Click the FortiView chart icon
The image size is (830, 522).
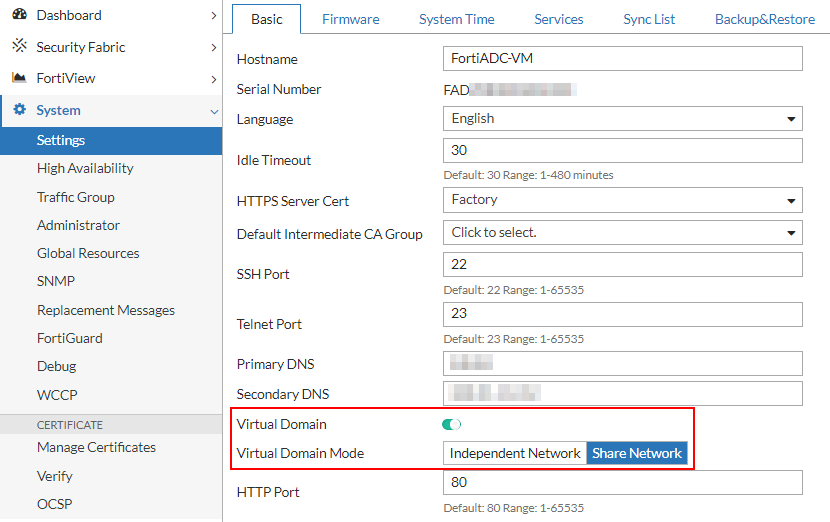19,78
